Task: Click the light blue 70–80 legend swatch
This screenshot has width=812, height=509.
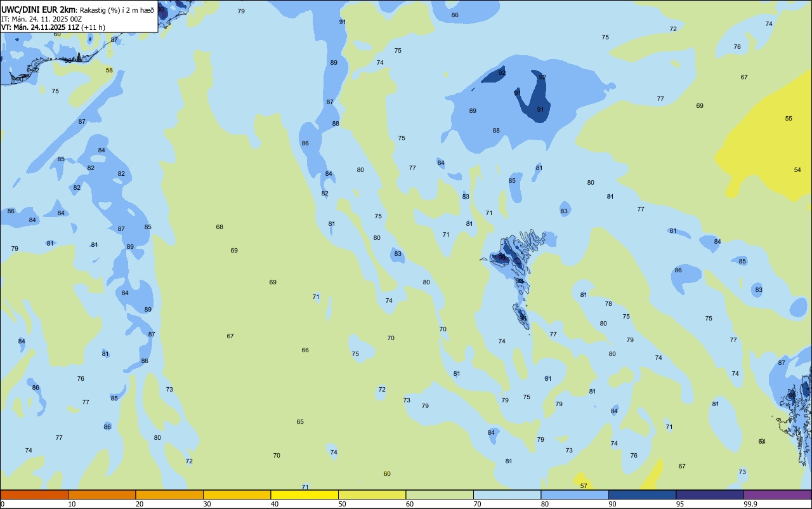Action: [x=507, y=494]
